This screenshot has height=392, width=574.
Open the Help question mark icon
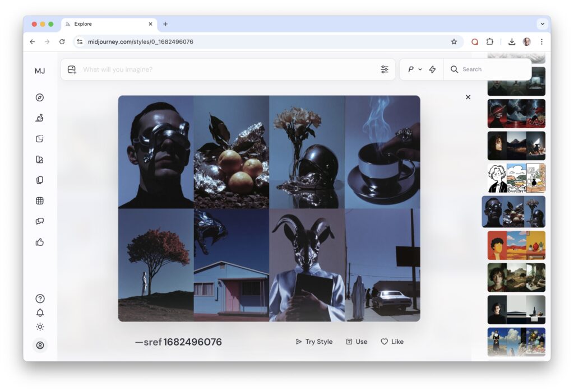40,298
